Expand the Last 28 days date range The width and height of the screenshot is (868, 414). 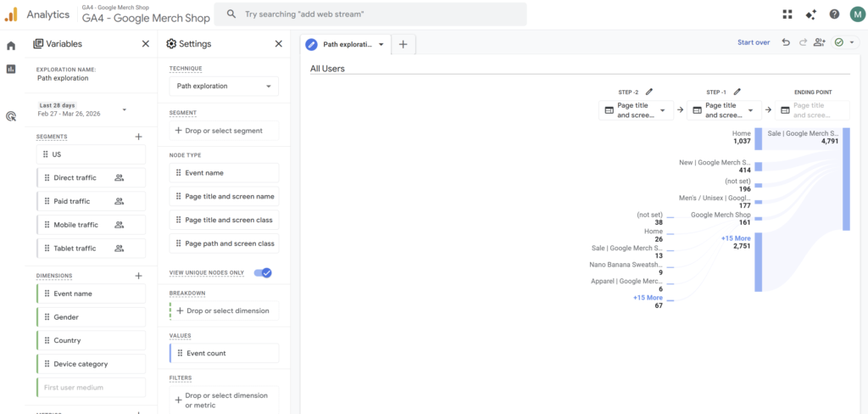point(125,109)
